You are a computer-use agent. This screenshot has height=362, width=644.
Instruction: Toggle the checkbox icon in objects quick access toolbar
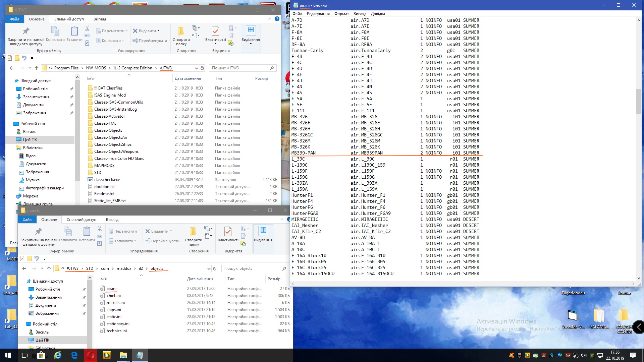coord(22,258)
